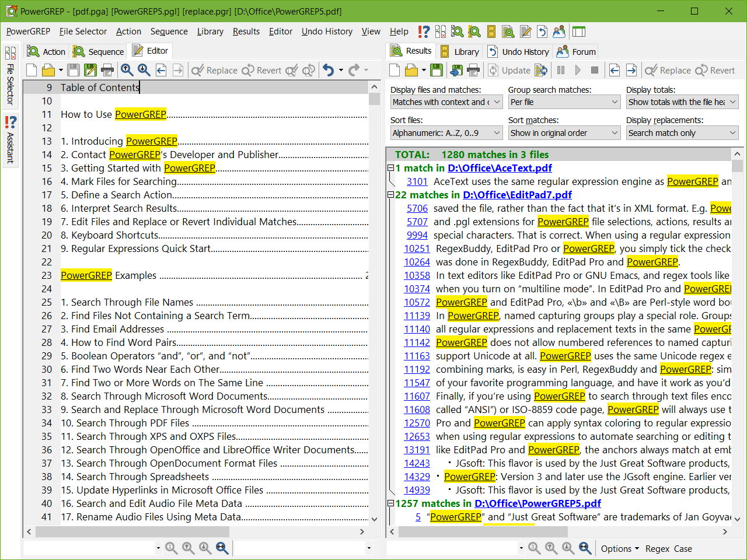The image size is (747, 560).
Task: Open Options dropdown in Results search bar
Action: tap(620, 548)
